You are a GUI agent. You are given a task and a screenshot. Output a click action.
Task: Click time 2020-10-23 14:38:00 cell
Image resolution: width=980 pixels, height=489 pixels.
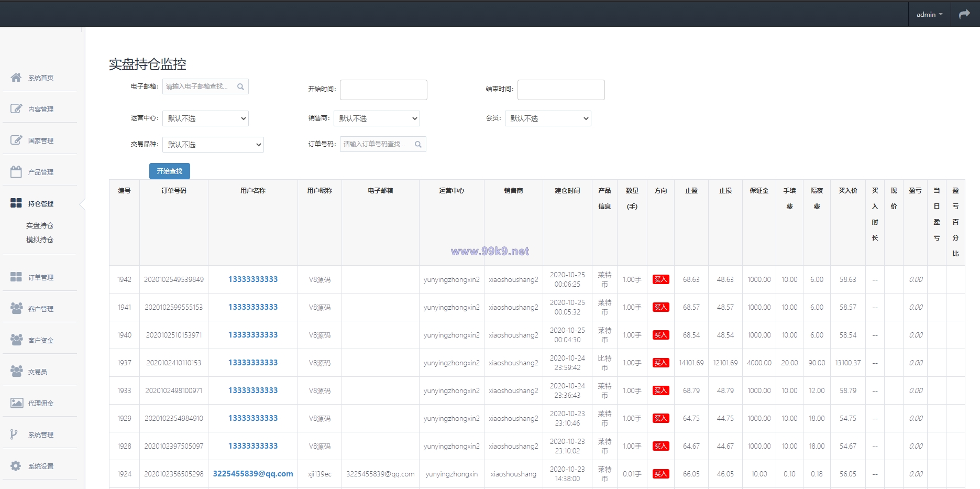coord(567,474)
